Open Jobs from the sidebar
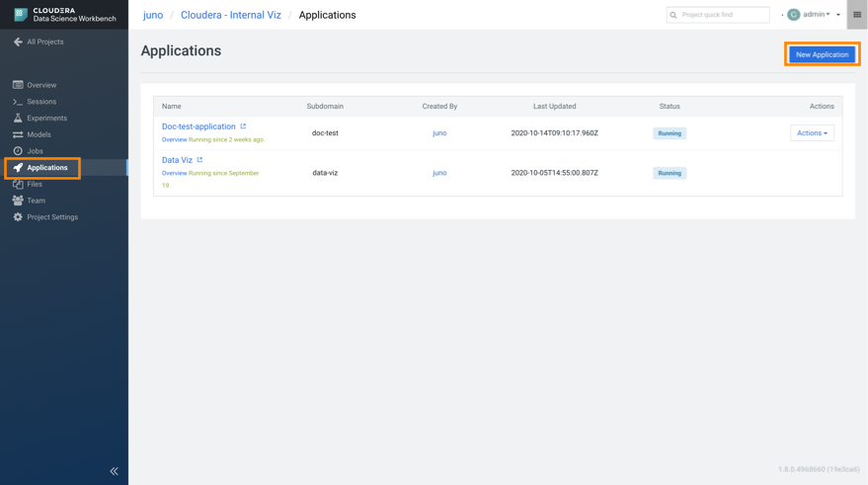This screenshot has width=868, height=485. (x=35, y=151)
